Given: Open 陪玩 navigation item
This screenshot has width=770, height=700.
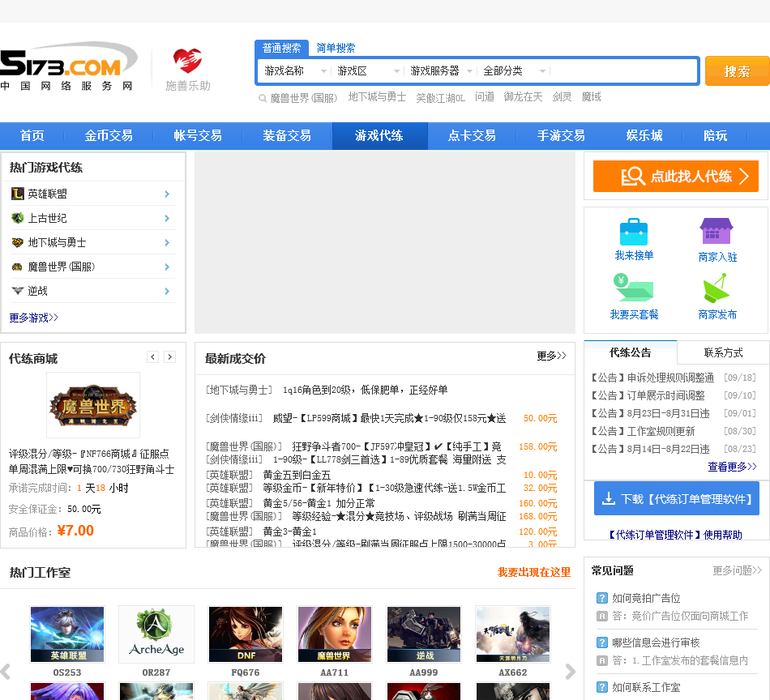Looking at the screenshot, I should (715, 135).
